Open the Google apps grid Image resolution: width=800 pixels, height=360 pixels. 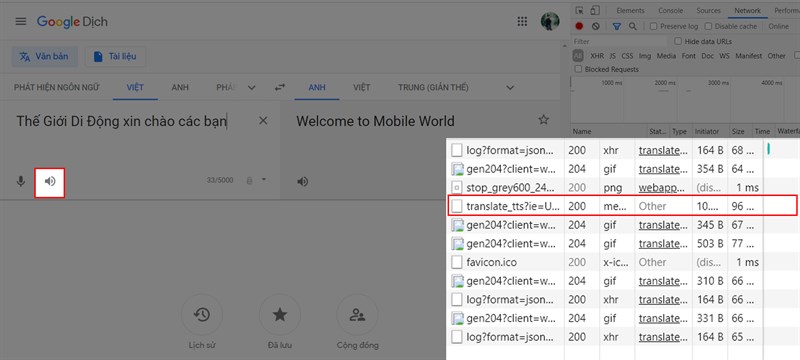click(522, 21)
